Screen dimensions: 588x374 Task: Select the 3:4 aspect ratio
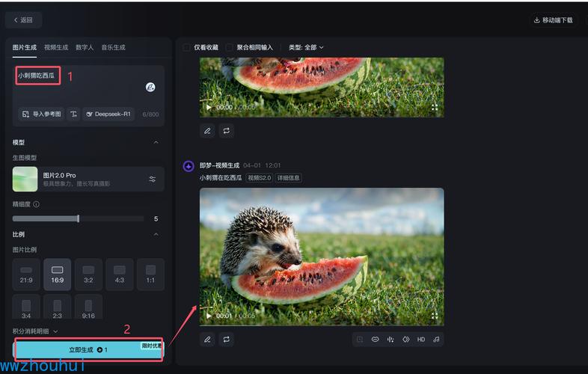pos(26,307)
